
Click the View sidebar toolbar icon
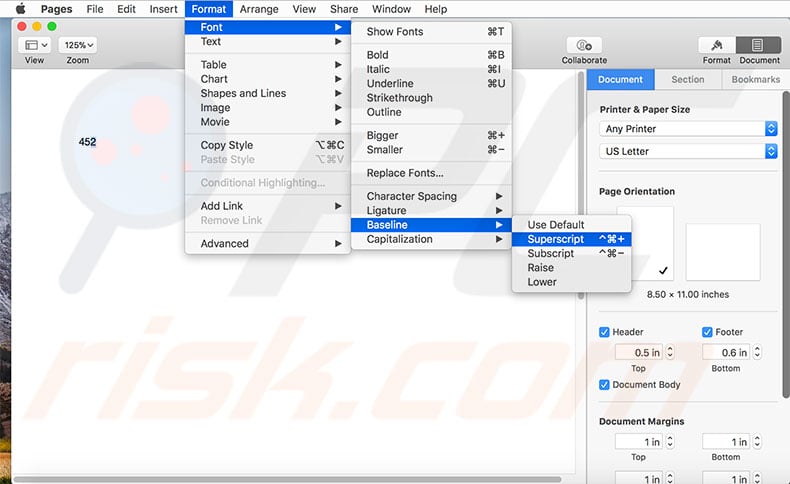pos(35,45)
